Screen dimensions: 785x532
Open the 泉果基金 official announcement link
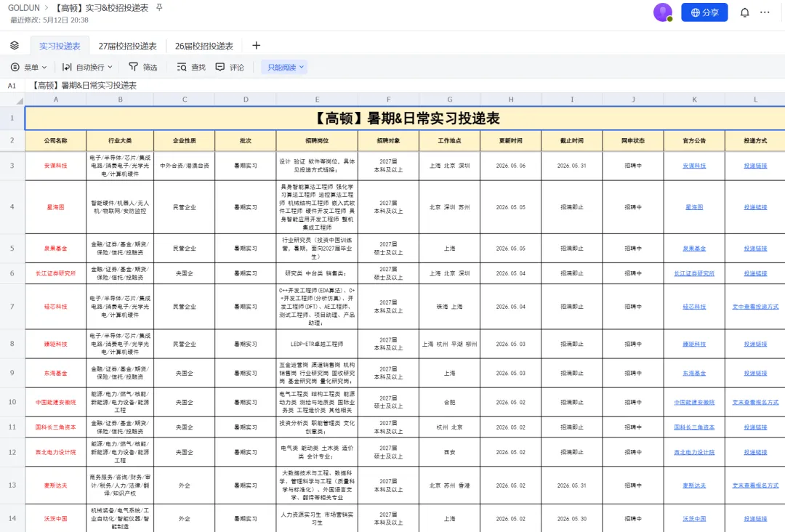[x=694, y=249]
